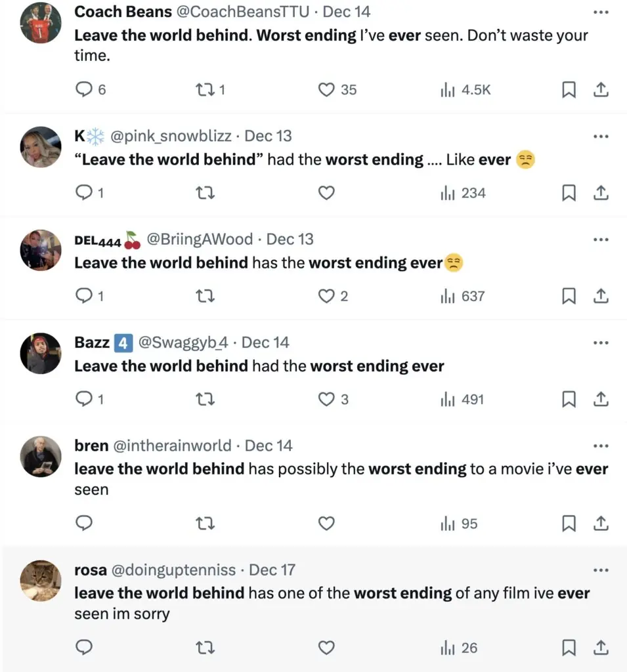Screen dimensions: 627x672
Task: Like rosa's tweet
Action: point(326,648)
